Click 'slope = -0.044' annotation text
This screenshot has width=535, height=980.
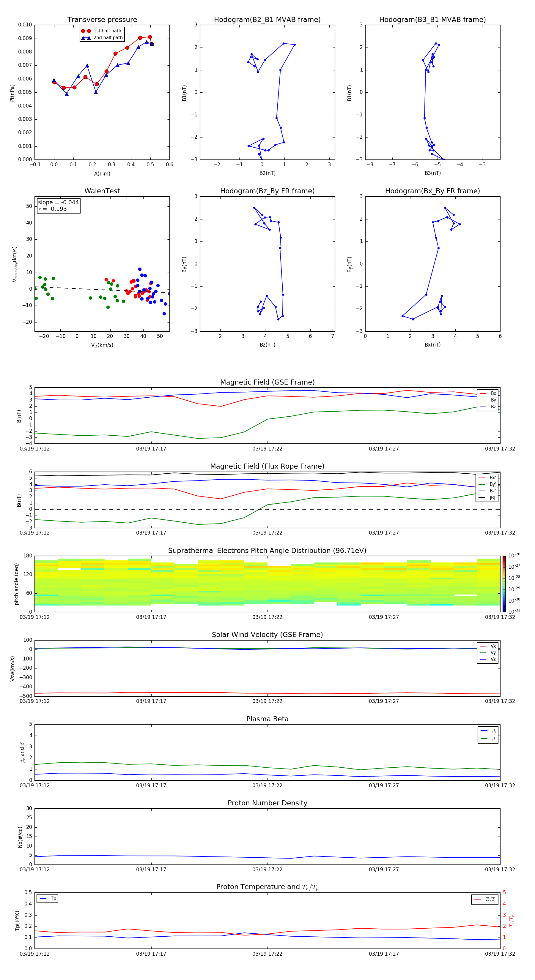(x=58, y=203)
